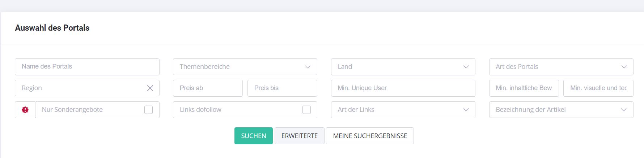The image size is (644, 158).
Task: Open the Themenbereiche dropdown
Action: click(x=245, y=67)
